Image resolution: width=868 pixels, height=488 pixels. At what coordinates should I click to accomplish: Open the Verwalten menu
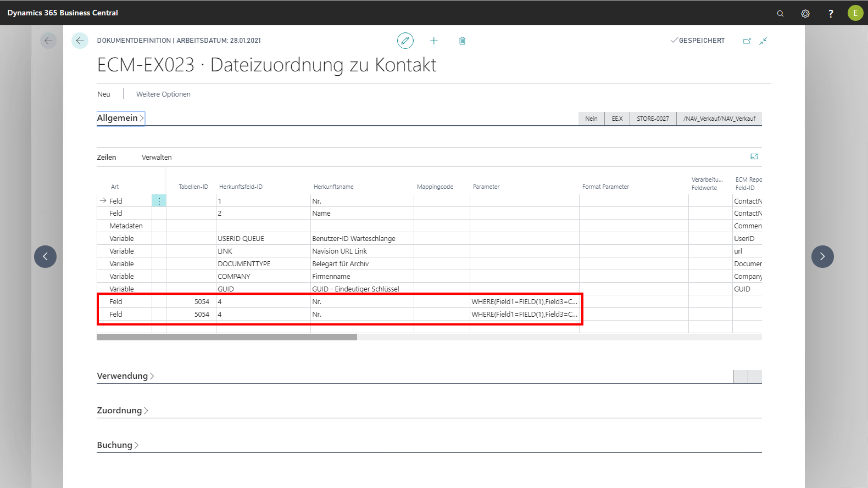pyautogui.click(x=157, y=158)
